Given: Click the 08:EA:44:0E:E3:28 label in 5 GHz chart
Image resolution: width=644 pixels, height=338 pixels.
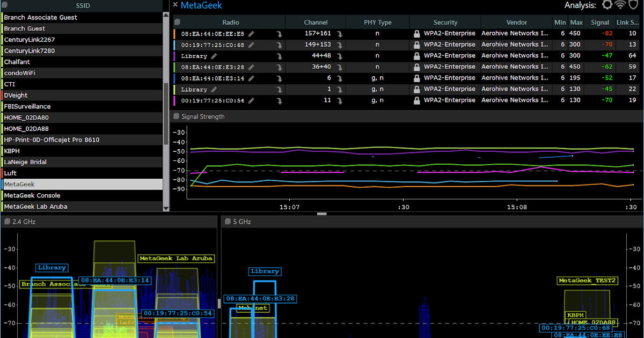Looking at the screenshot, I should click(x=261, y=298).
